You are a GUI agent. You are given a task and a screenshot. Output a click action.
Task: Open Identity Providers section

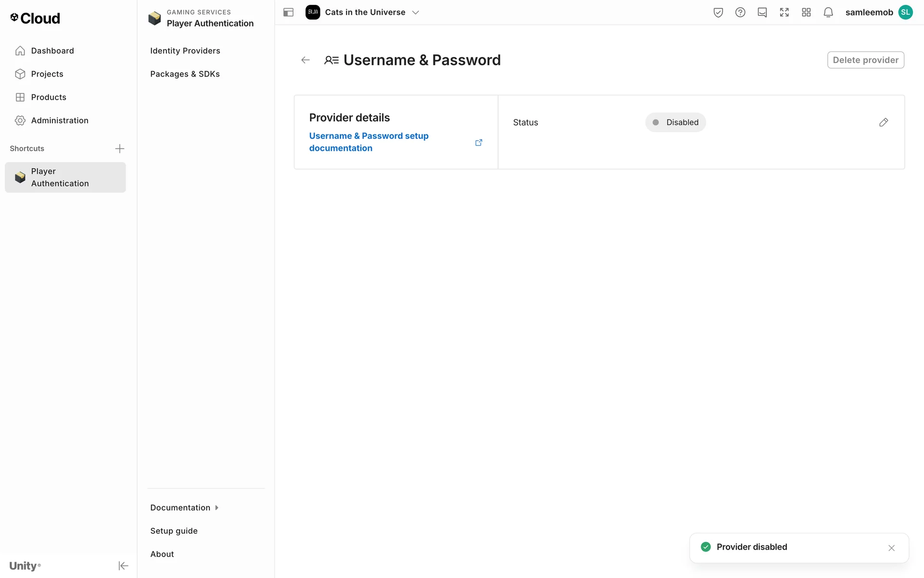(185, 51)
